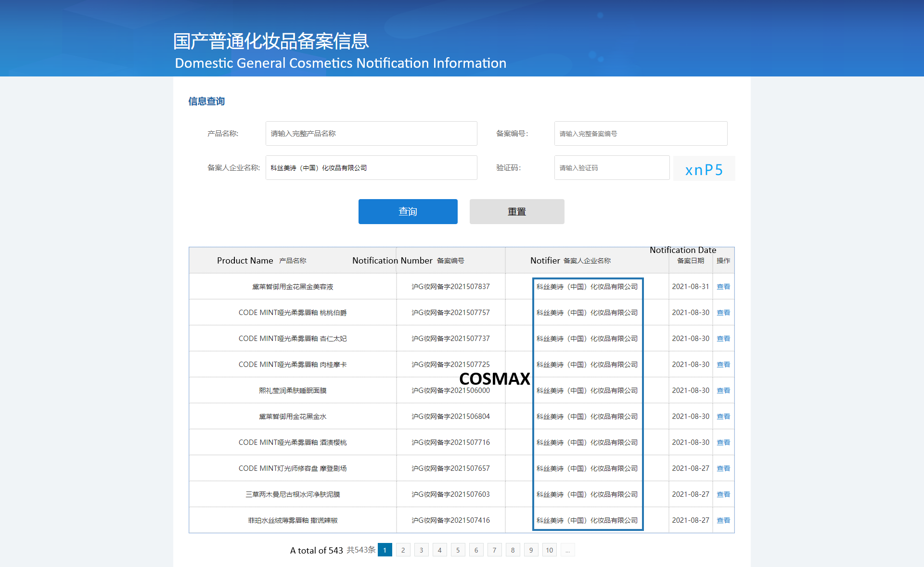Click the 共543条 total count text
Viewport: 924px width, 567px height.
click(x=361, y=550)
